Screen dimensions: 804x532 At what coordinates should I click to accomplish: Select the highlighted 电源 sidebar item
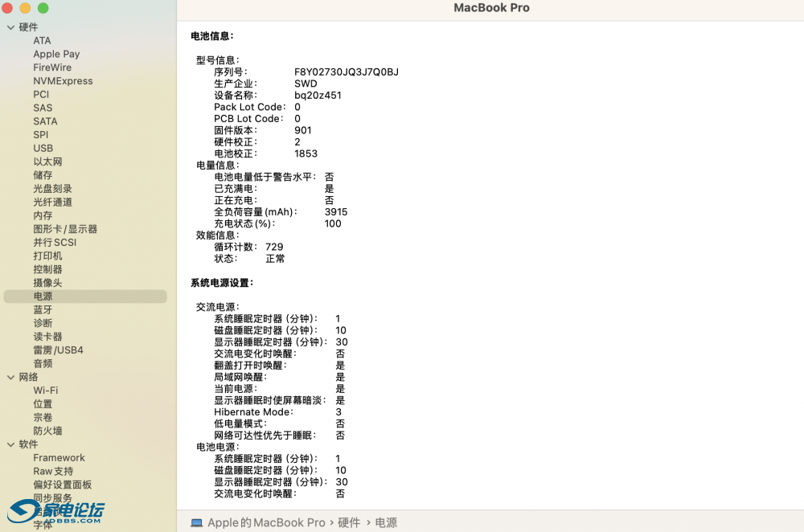(85, 297)
